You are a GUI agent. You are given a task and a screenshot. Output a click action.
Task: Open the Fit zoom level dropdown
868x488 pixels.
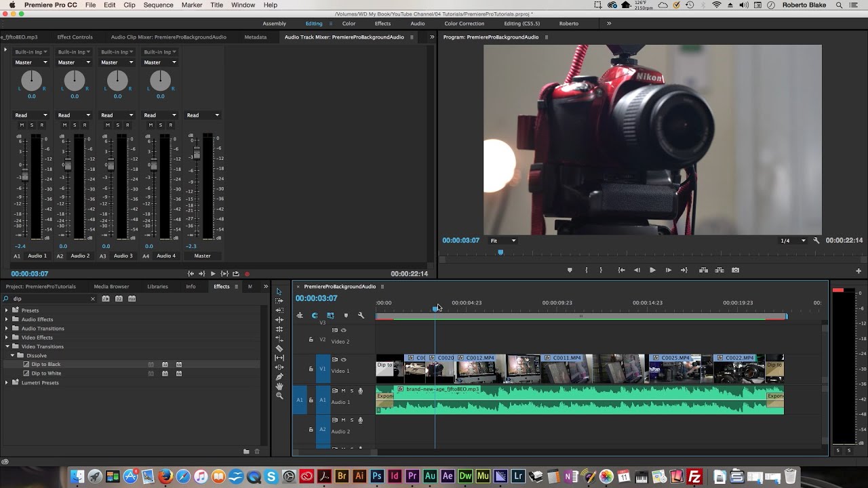[x=502, y=241]
